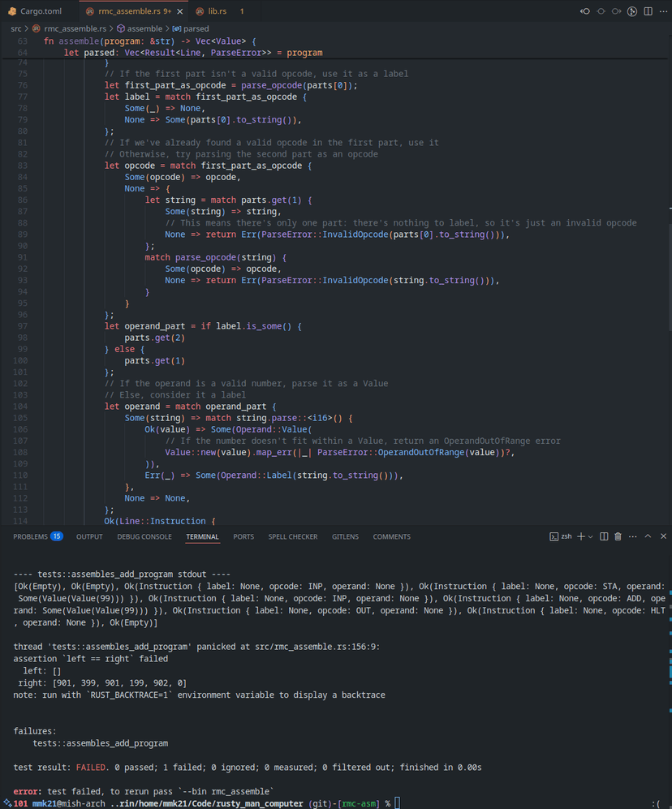Create a new terminal with plus icon
Screen dimensions: 672x809
click(x=580, y=536)
